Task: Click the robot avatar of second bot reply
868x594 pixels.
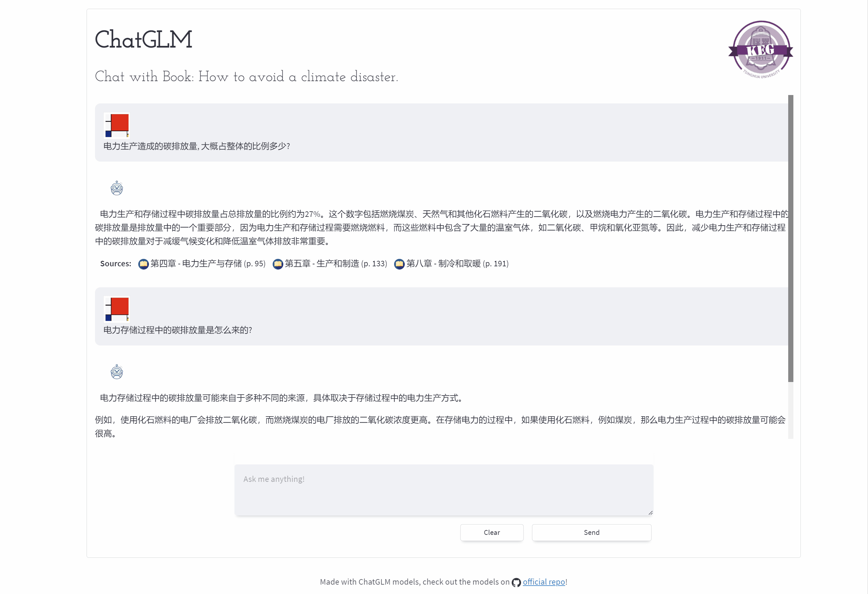Action: point(117,372)
